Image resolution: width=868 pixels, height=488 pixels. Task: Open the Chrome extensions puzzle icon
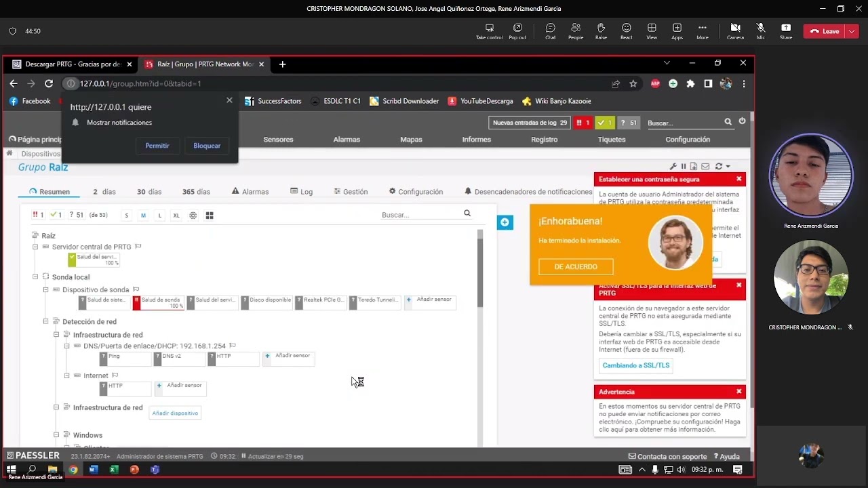(x=690, y=83)
